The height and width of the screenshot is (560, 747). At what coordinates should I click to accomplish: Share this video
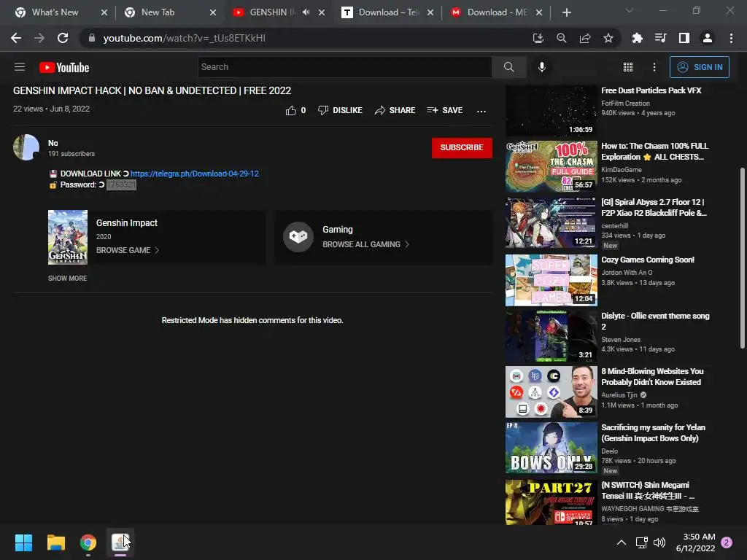point(395,111)
